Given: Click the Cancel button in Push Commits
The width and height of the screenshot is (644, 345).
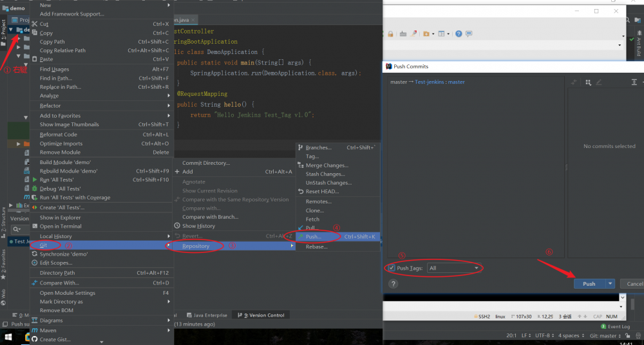Looking at the screenshot, I should click(x=632, y=283).
